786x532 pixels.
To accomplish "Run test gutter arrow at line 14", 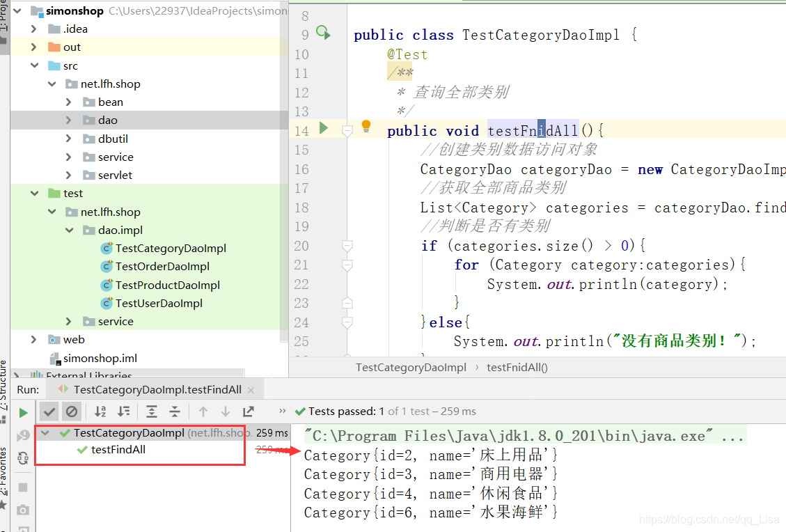I will point(324,128).
